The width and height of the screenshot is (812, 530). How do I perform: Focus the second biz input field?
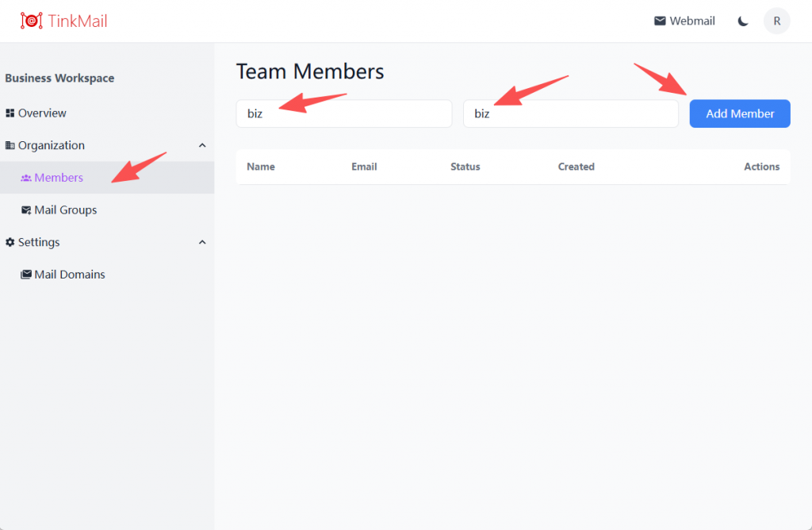click(571, 113)
